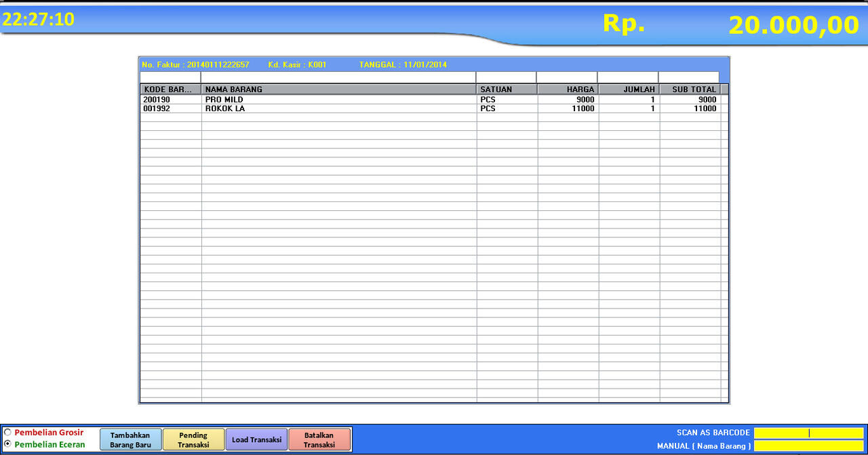Click the Load Transaksi button
The image size is (868, 455).
256,440
